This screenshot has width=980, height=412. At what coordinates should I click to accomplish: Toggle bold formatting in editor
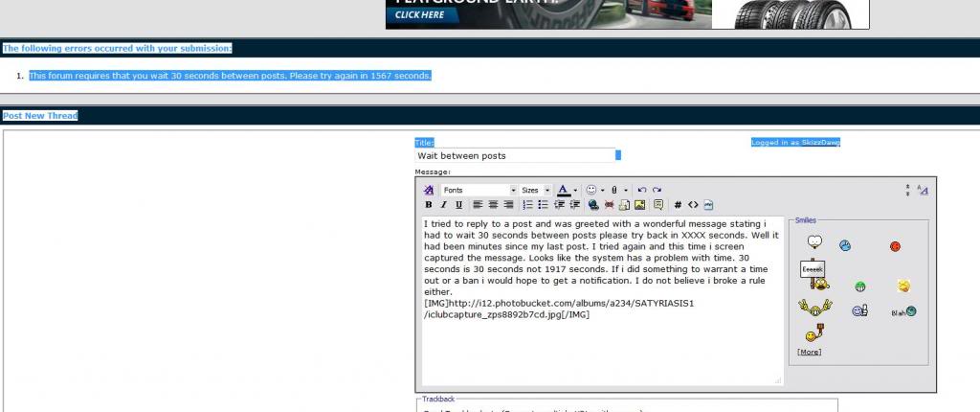(429, 205)
